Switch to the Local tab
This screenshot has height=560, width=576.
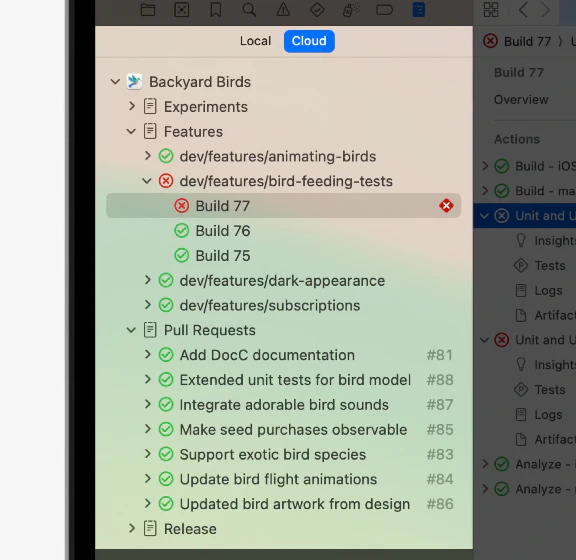(x=255, y=41)
